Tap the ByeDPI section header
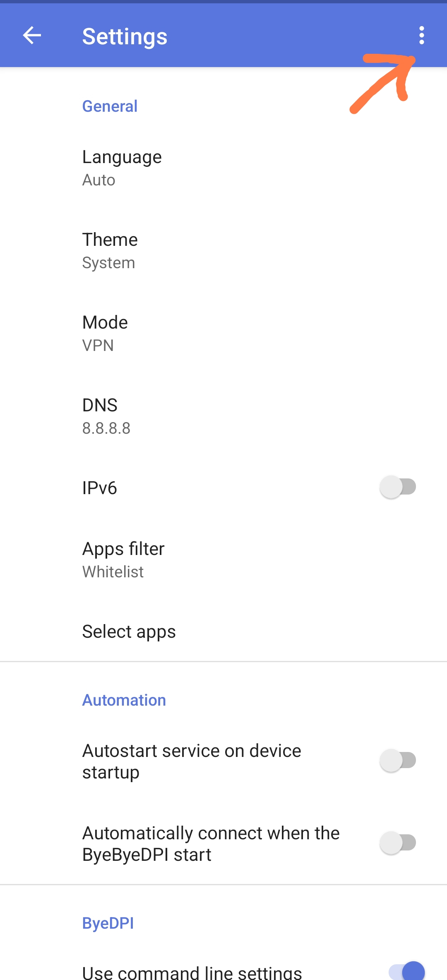Screen dimensions: 447x980 click(x=108, y=923)
